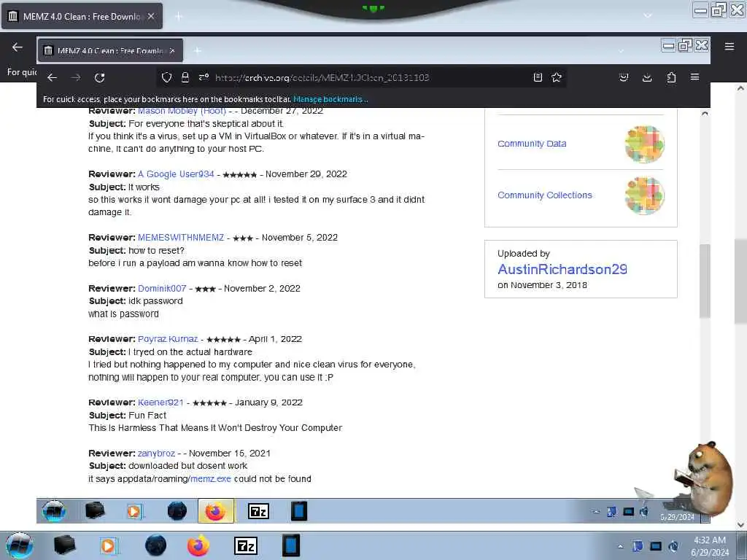Click the network icon in the outer tray
Viewport: 747px width, 560px height.
pyautogui.click(x=656, y=546)
